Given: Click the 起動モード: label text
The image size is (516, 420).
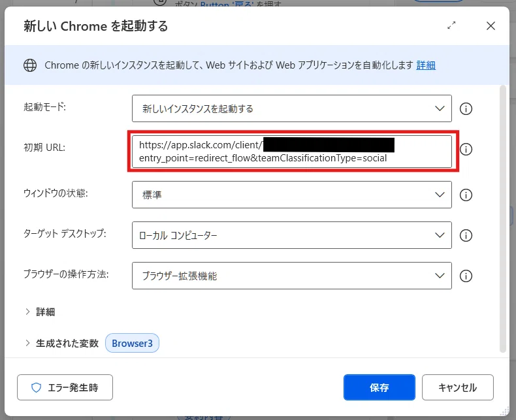Looking at the screenshot, I should [x=45, y=107].
